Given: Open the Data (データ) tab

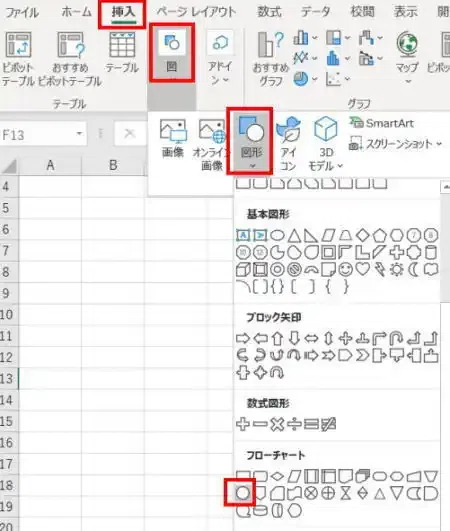Looking at the screenshot, I should (315, 12).
